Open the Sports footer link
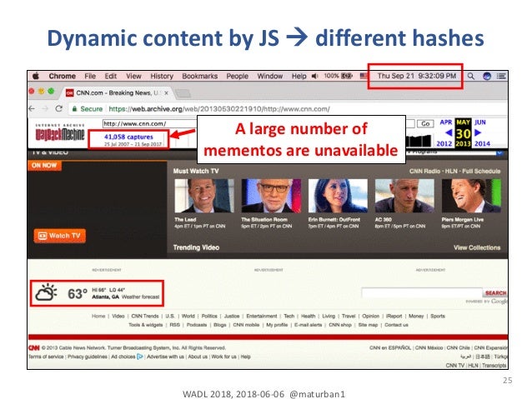The image size is (532, 399). pos(438,316)
